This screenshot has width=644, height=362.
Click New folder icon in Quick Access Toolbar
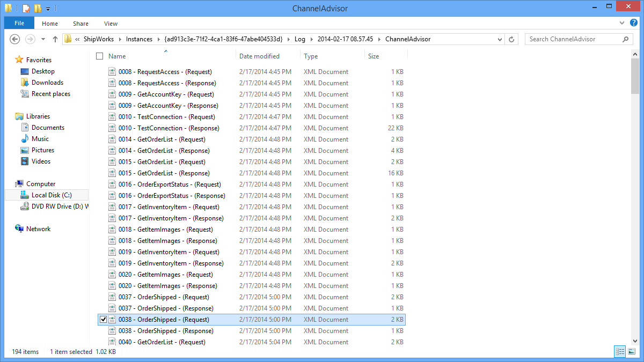pos(38,9)
